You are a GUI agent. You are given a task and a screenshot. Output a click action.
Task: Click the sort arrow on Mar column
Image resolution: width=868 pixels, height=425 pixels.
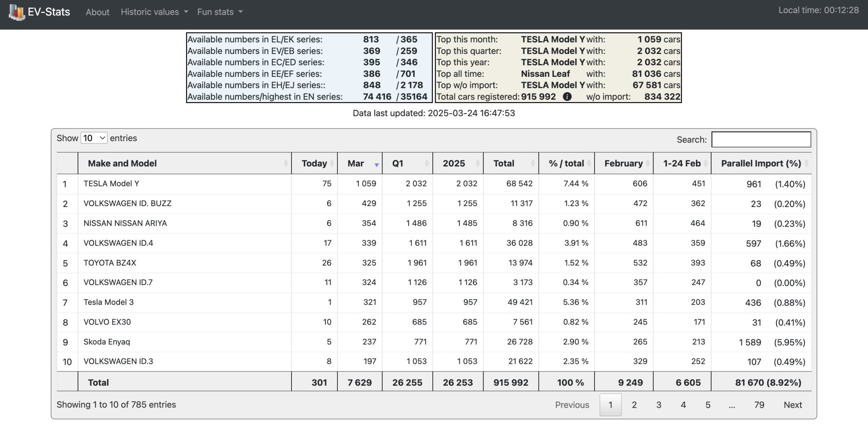376,165
